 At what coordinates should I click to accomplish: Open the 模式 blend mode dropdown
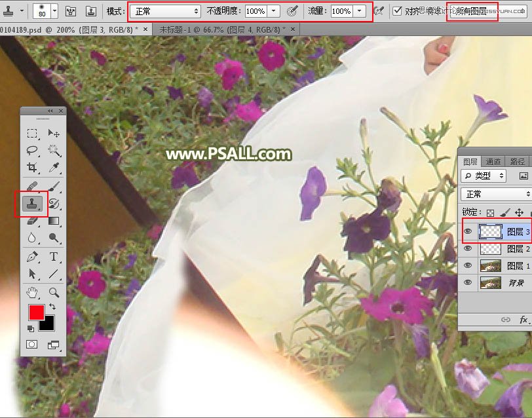tap(166, 12)
